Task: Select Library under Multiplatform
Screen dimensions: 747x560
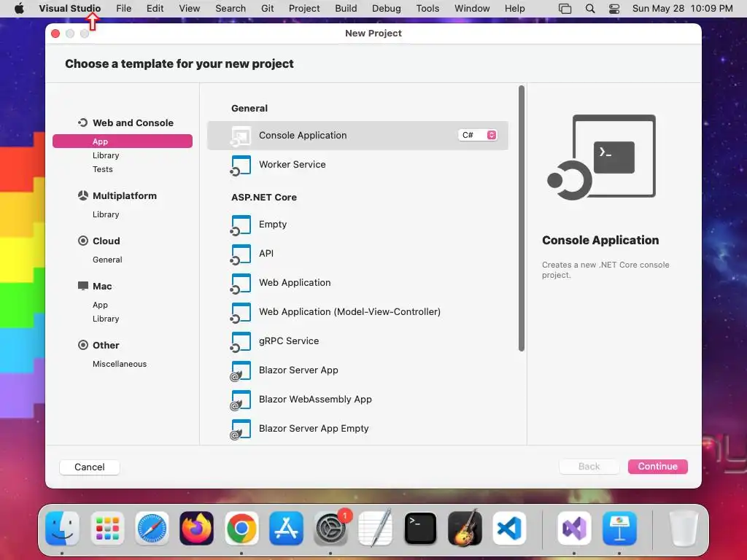Action: pyautogui.click(x=106, y=214)
